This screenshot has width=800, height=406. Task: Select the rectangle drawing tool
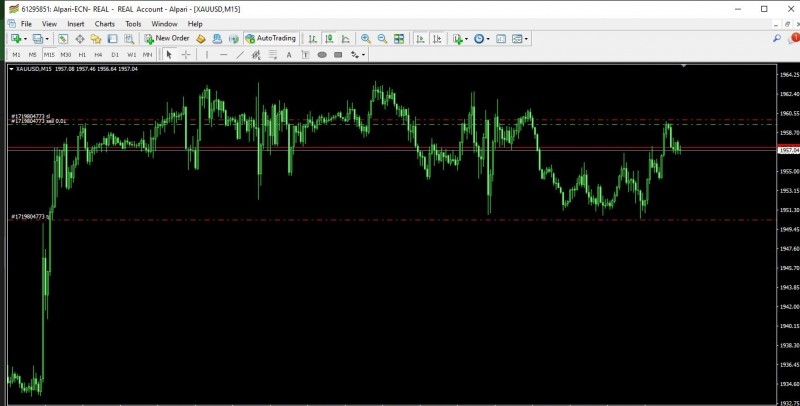pos(338,55)
